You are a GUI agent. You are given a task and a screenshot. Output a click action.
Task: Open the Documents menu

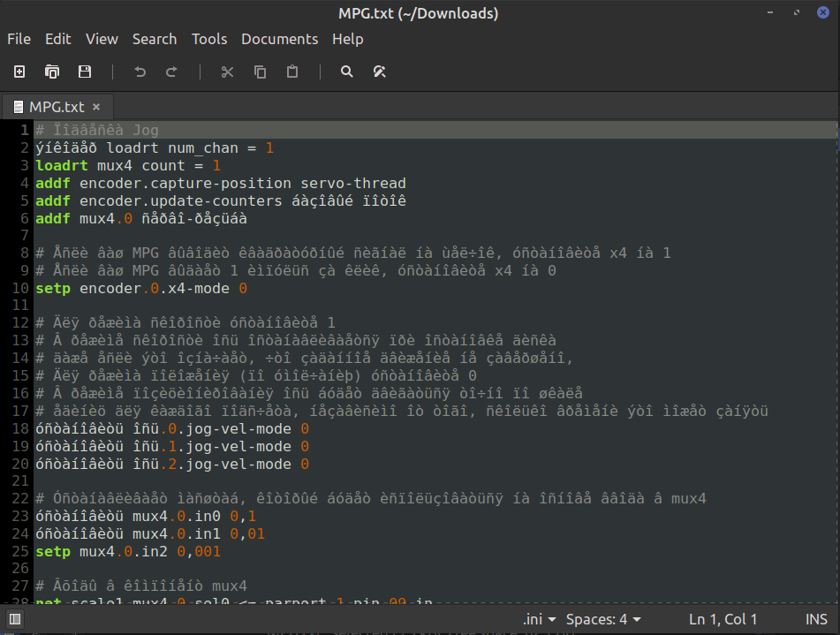[x=280, y=39]
